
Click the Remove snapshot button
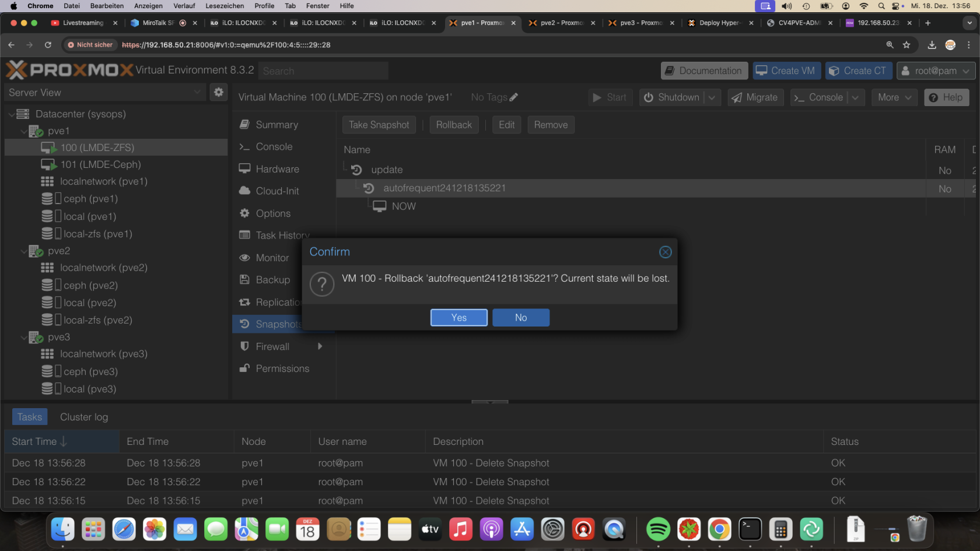pyautogui.click(x=551, y=125)
